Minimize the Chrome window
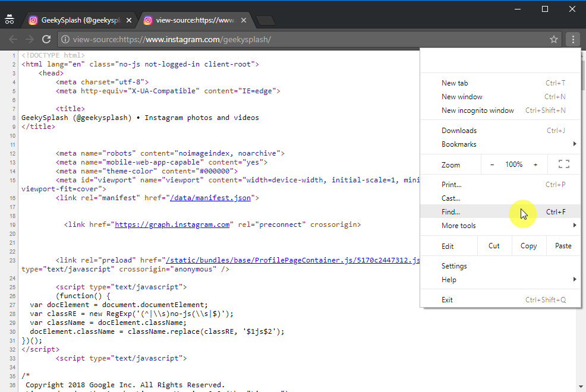The height and width of the screenshot is (392, 586). click(518, 9)
